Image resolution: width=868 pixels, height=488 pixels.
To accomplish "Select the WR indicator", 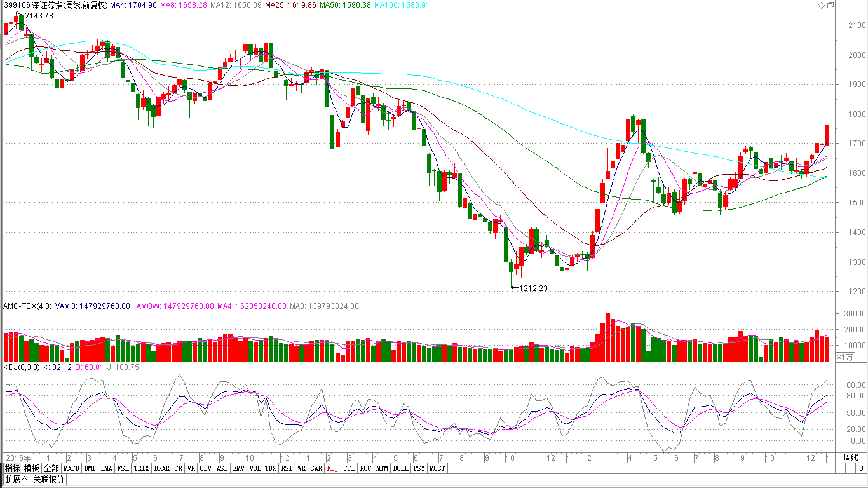I will (302, 468).
